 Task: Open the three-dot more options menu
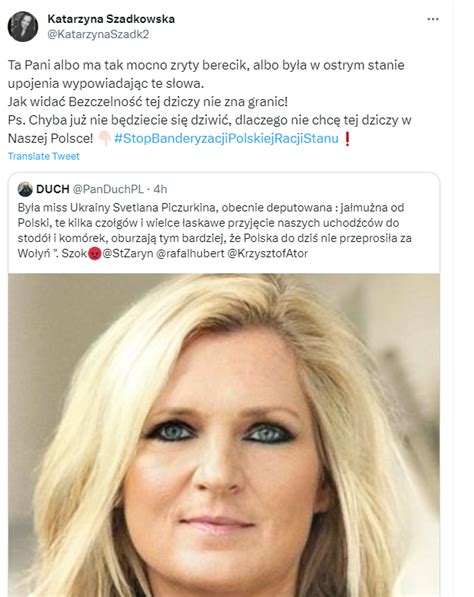click(x=433, y=19)
